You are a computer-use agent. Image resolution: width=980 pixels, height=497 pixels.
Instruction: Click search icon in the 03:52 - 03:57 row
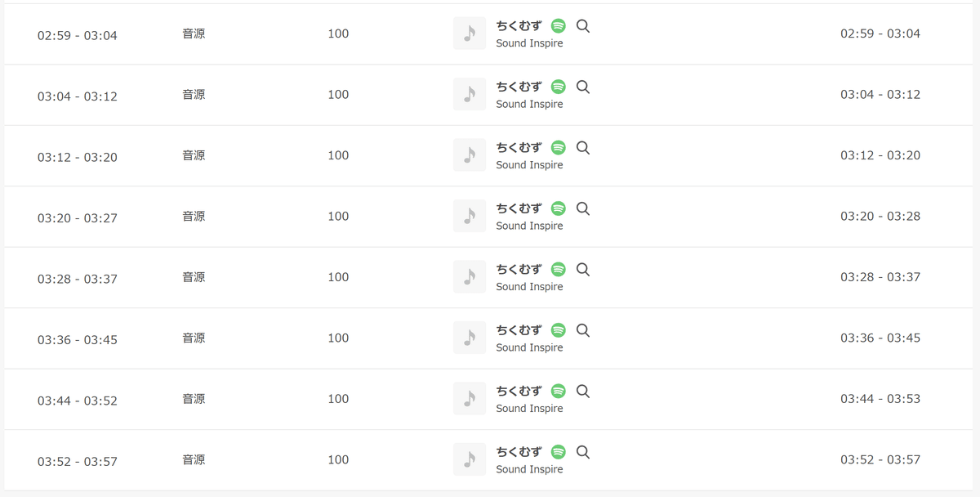click(x=583, y=452)
